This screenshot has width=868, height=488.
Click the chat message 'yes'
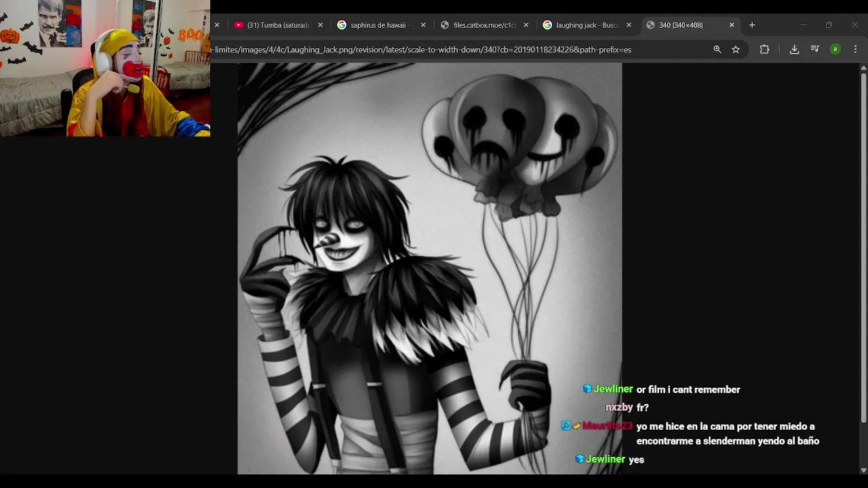pos(636,460)
